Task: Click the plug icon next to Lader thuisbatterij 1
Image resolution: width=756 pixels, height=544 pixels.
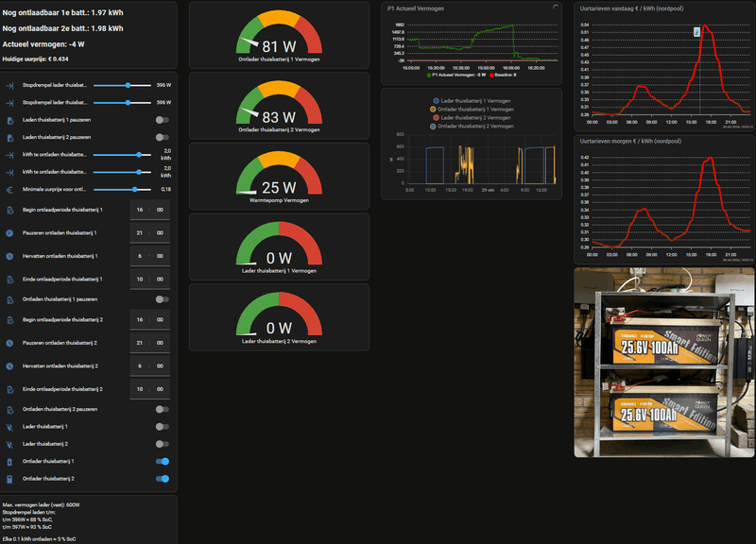Action: [x=9, y=427]
